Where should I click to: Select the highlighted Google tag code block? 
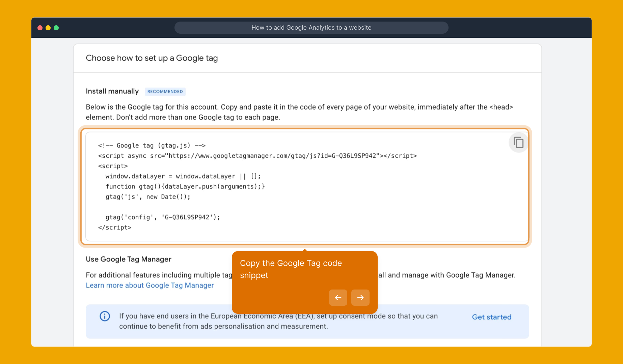click(x=306, y=186)
